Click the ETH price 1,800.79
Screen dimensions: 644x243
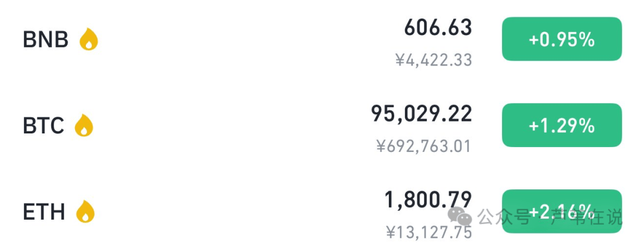(428, 200)
